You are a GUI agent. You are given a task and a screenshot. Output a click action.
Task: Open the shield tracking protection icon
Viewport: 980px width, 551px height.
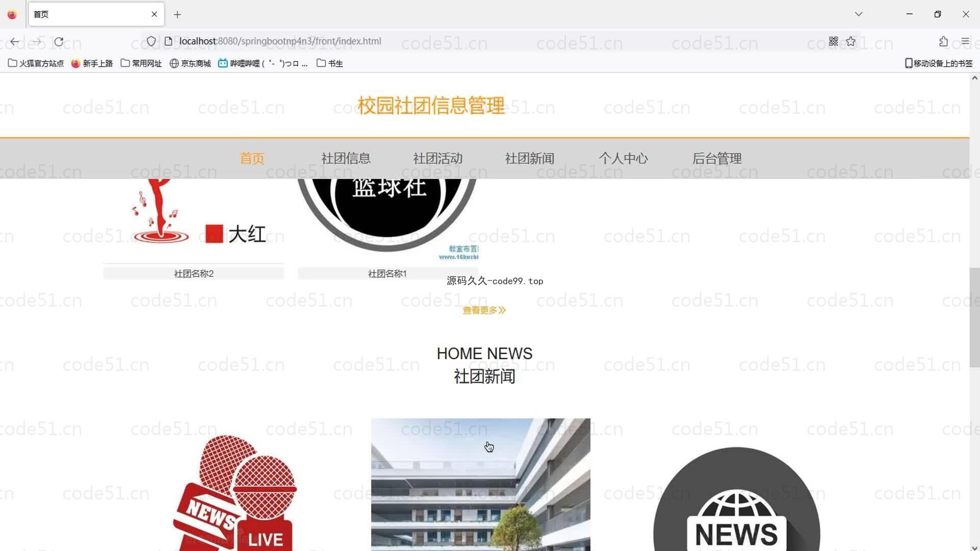[151, 41]
